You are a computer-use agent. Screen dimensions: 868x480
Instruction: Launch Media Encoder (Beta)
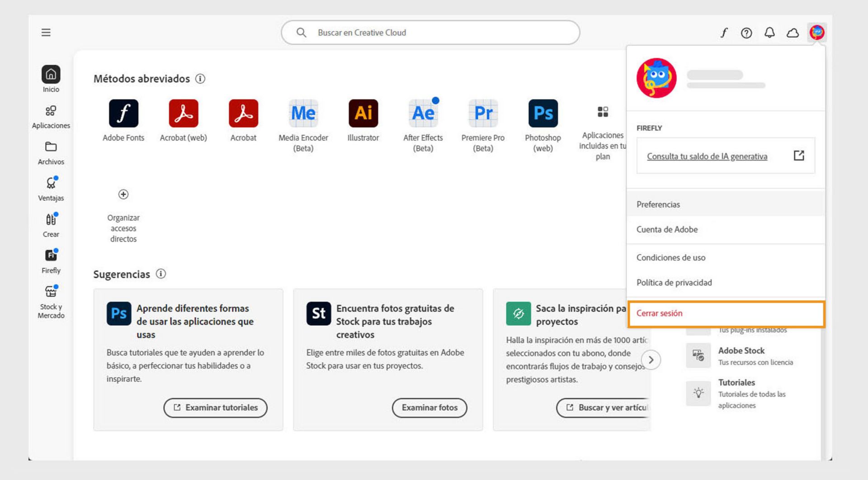(303, 126)
